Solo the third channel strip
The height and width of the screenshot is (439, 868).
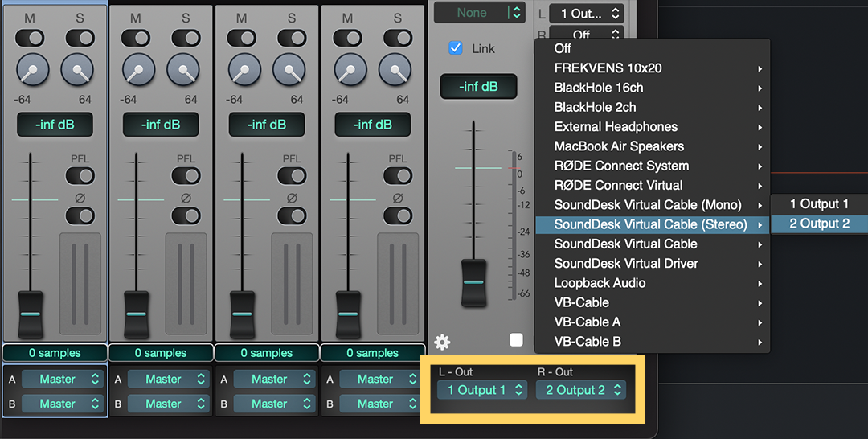(292, 39)
